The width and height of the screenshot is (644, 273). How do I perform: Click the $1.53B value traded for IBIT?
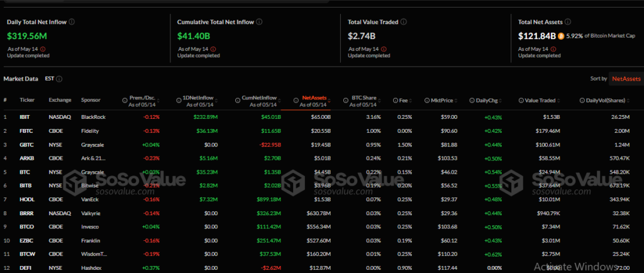pyautogui.click(x=551, y=117)
